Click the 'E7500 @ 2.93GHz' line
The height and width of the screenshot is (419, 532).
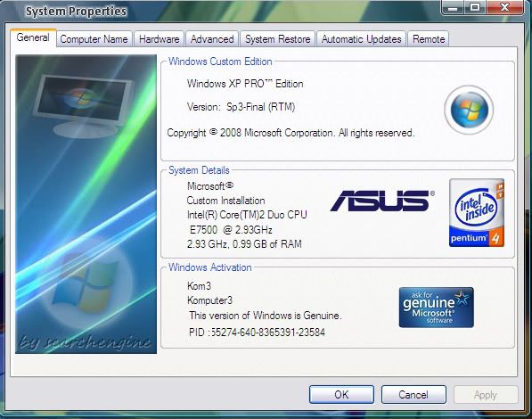[x=231, y=230]
